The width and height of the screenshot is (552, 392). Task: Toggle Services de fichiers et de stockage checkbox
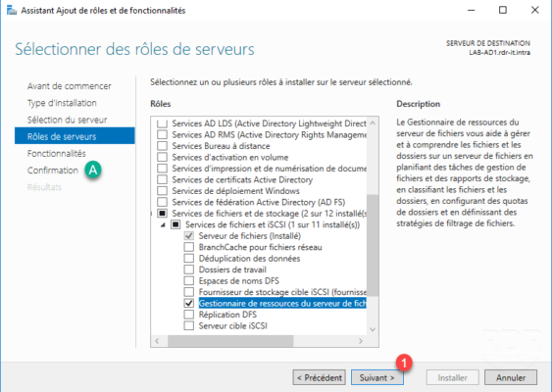coord(162,214)
